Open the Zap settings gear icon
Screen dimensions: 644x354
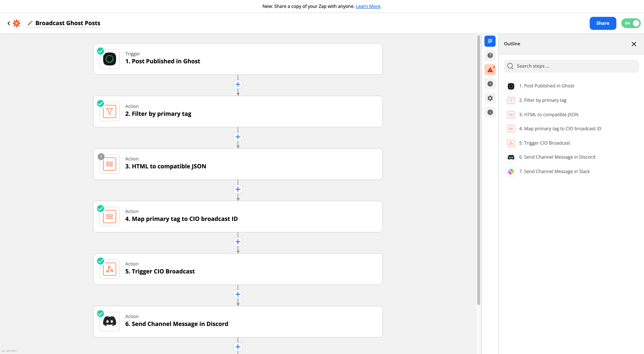[490, 98]
